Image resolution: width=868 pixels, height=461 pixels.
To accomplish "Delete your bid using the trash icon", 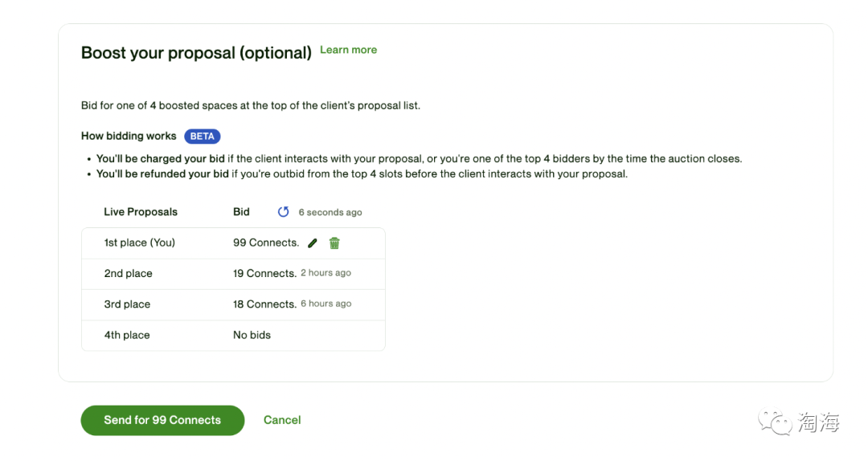I will tap(334, 243).
